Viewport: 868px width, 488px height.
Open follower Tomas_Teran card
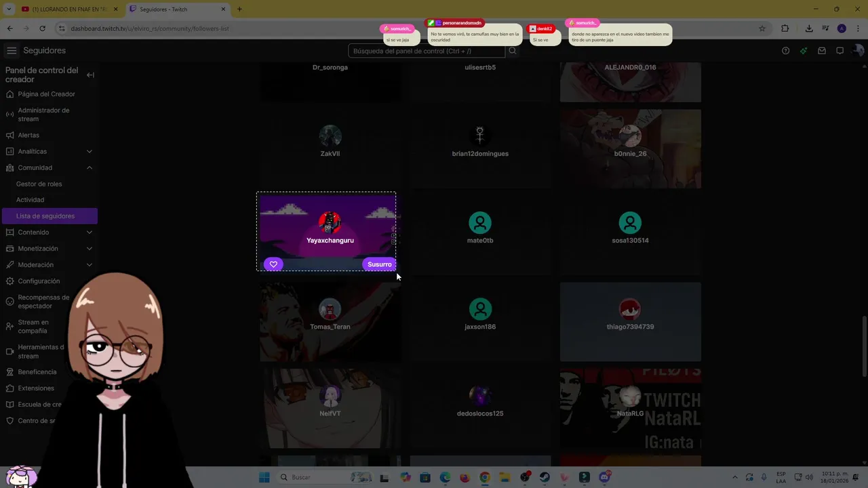tap(330, 322)
